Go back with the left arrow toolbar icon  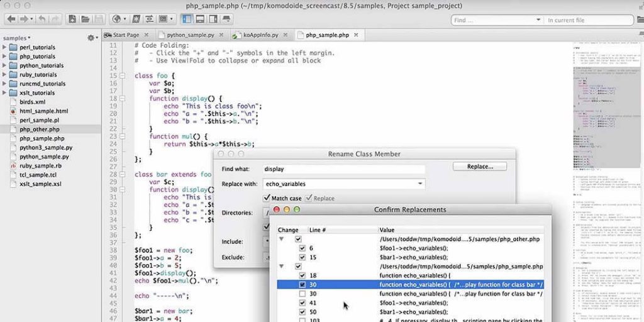11,19
